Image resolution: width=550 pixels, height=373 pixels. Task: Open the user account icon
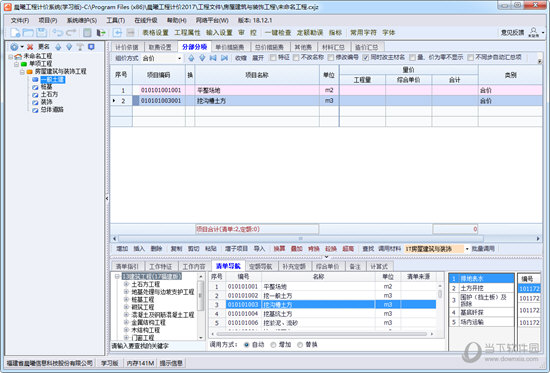534,32
